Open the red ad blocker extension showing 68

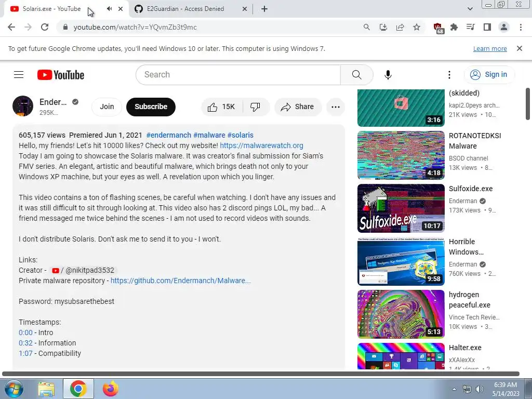click(438, 28)
